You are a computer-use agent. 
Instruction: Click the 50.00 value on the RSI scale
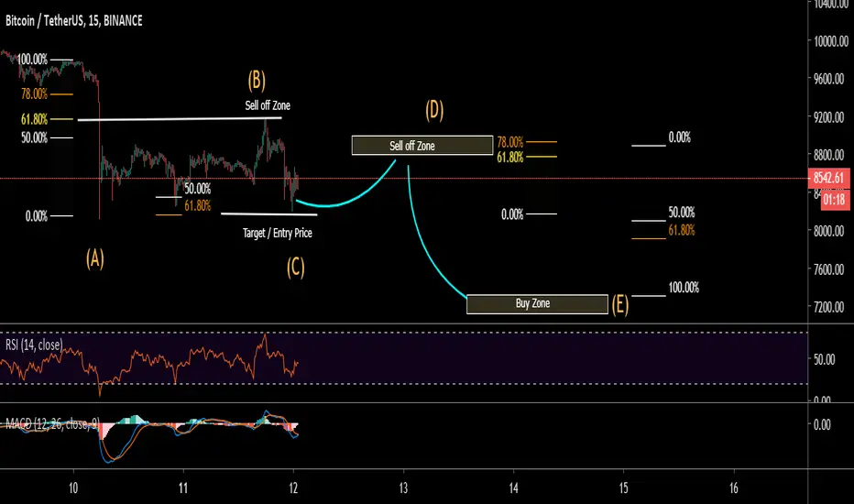point(824,359)
